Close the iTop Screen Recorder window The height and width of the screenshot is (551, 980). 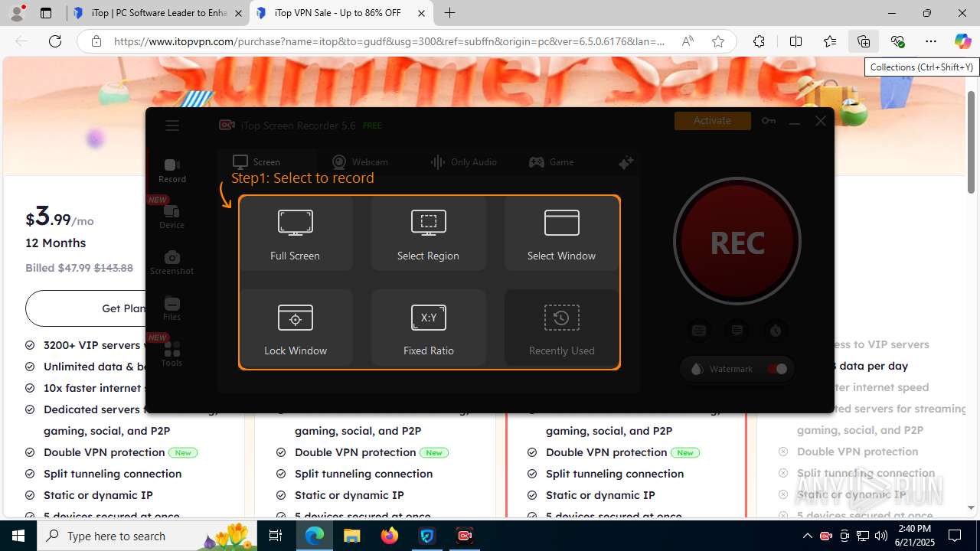coord(821,121)
